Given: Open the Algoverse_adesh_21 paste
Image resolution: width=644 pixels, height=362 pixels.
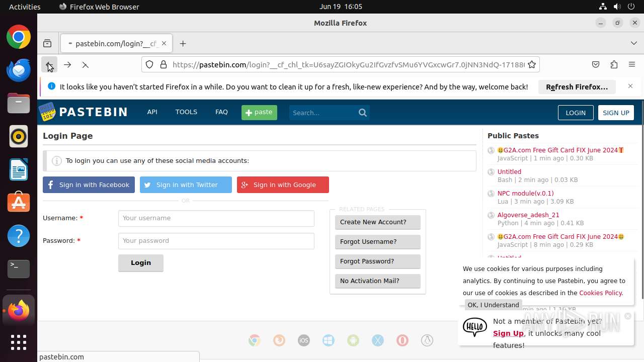Looking at the screenshot, I should (x=528, y=215).
